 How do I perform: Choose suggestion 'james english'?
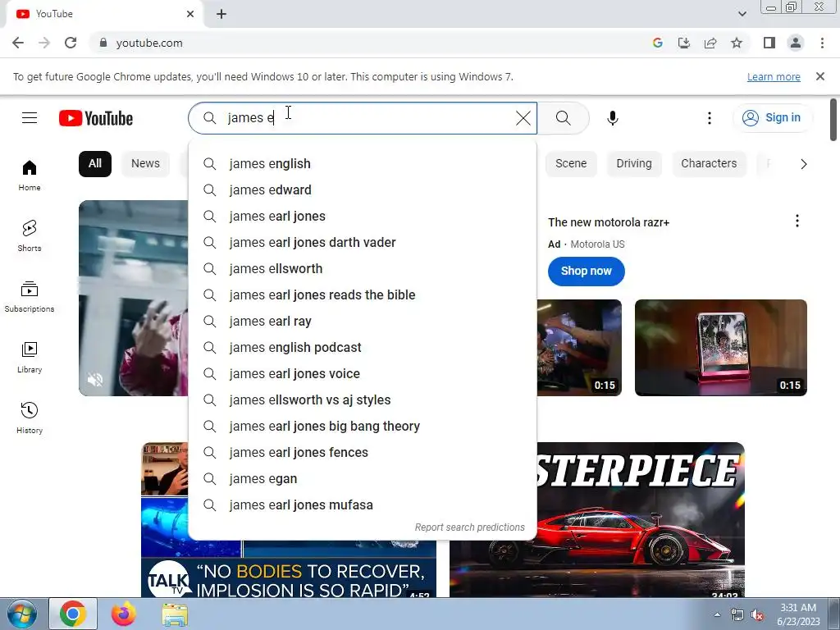(363, 163)
